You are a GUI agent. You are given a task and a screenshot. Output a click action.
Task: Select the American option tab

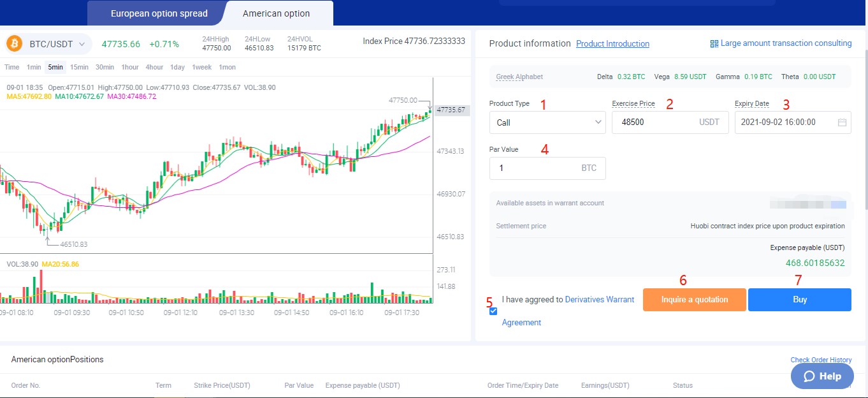[x=276, y=13]
